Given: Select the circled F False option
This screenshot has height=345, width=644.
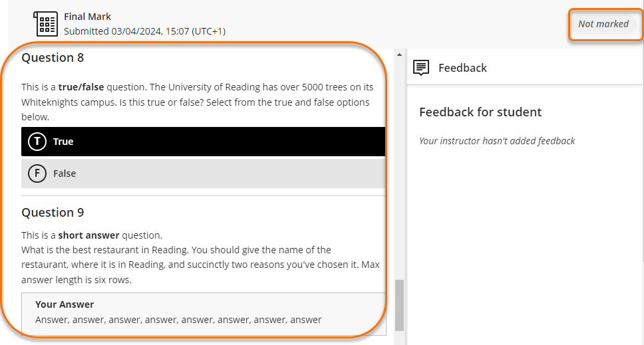Looking at the screenshot, I should pos(37,173).
